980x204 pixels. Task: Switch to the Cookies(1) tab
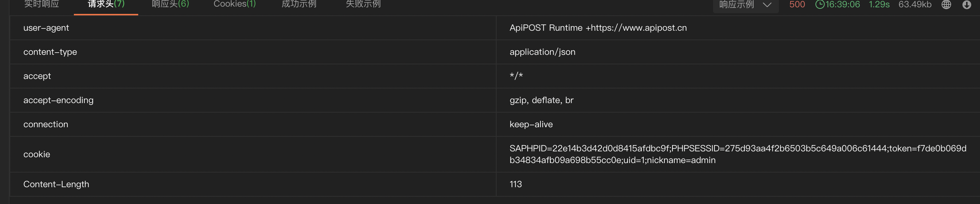[x=234, y=4]
